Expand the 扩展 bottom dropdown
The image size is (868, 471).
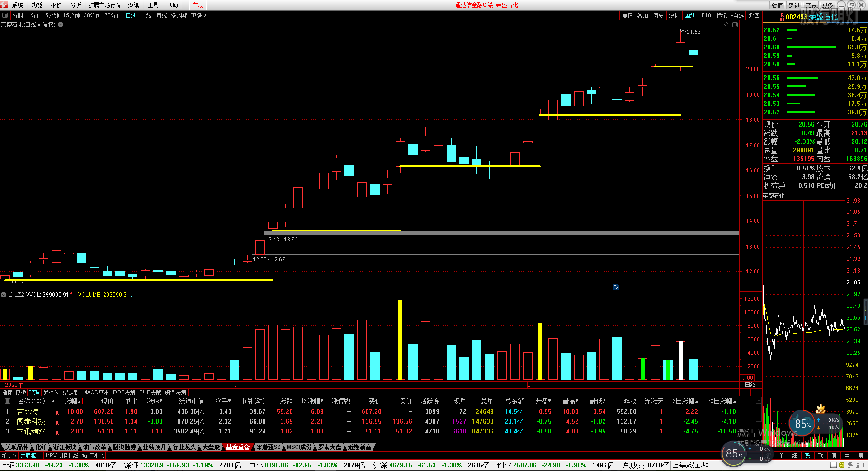click(9, 456)
